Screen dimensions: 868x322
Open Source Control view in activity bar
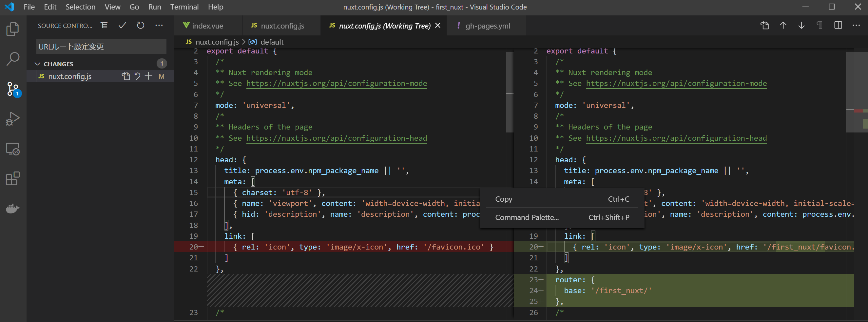click(x=13, y=89)
